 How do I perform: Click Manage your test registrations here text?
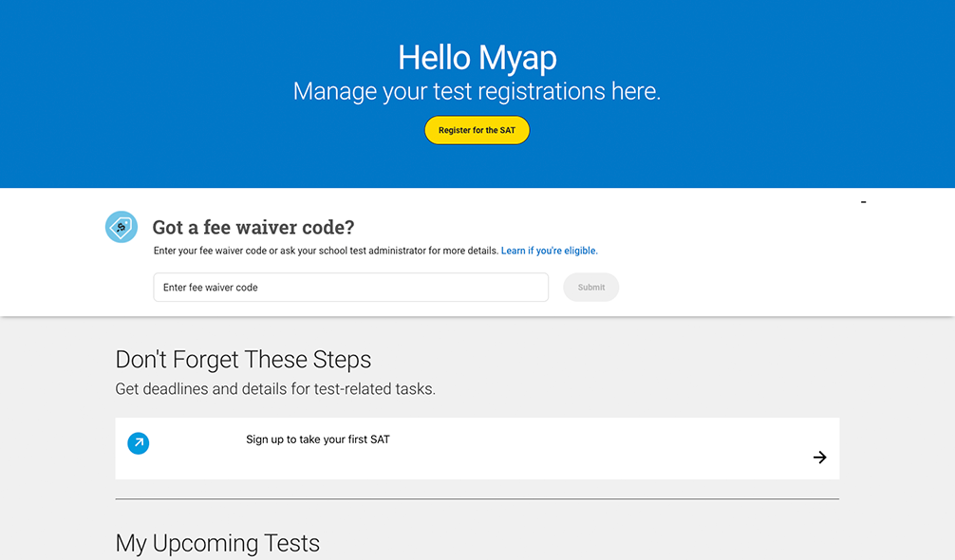pos(477,91)
